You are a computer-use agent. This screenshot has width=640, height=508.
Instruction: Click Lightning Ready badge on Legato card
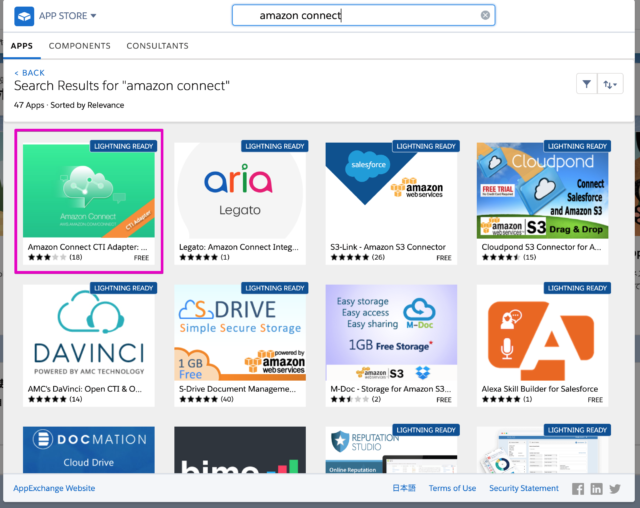(x=275, y=146)
